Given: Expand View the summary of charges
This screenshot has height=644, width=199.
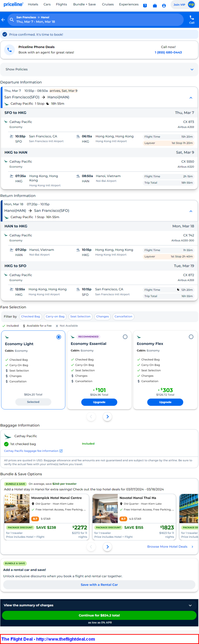Looking at the screenshot, I should 99,605.
